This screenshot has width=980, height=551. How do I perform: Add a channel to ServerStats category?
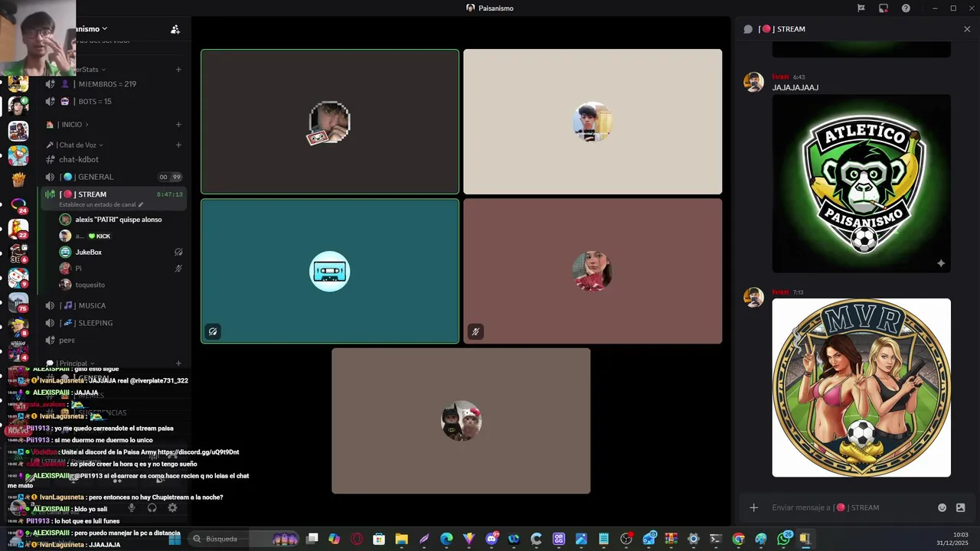(178, 70)
